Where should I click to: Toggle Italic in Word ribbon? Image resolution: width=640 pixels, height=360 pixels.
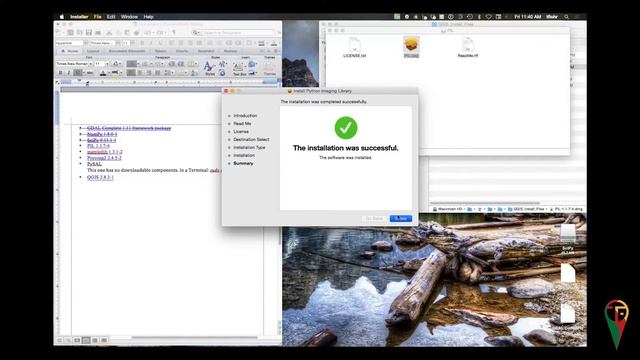pyautogui.click(x=68, y=73)
